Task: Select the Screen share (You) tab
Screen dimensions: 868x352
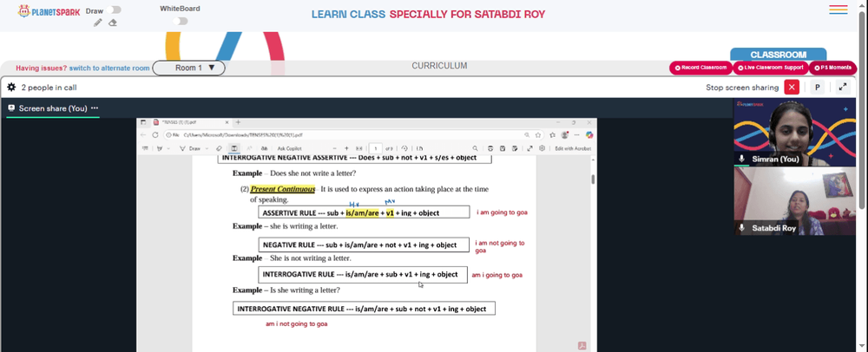Action: tap(53, 108)
